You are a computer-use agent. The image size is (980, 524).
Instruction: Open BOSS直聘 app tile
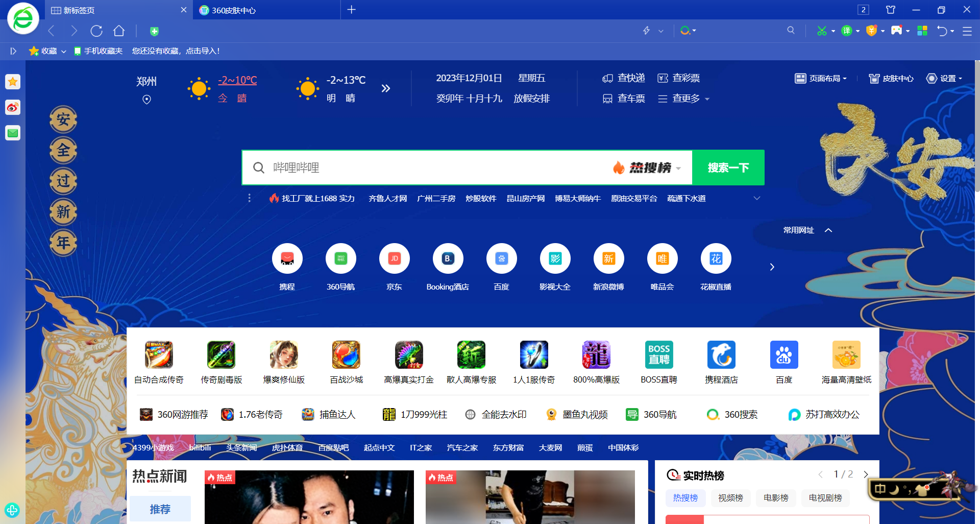(x=659, y=354)
